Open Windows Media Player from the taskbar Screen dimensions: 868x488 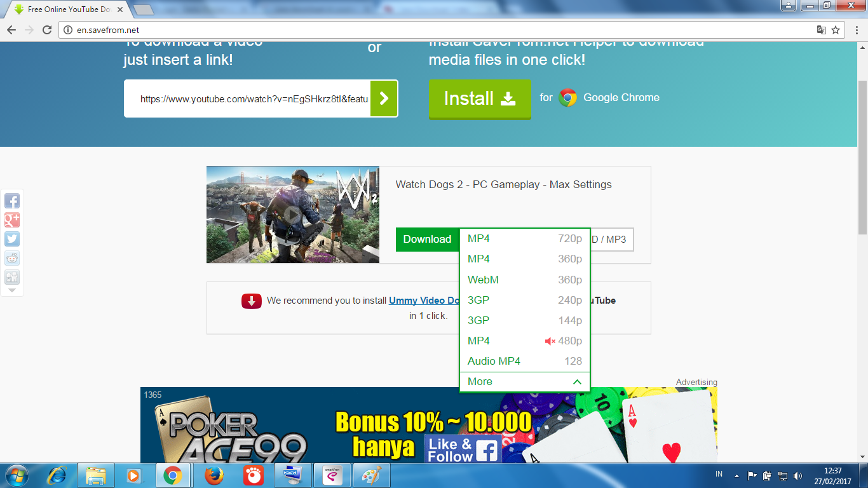pos(134,475)
